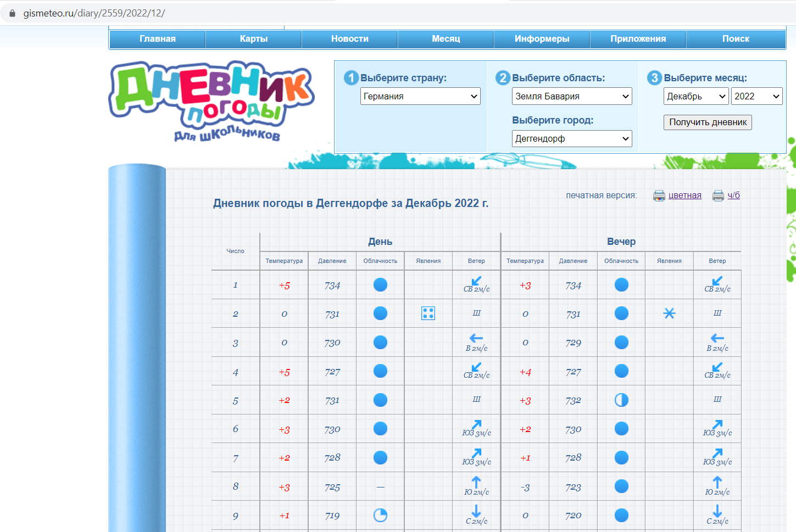Click day 1 evening northeast wind arrow
The height and width of the screenshot is (532, 796).
tap(717, 280)
